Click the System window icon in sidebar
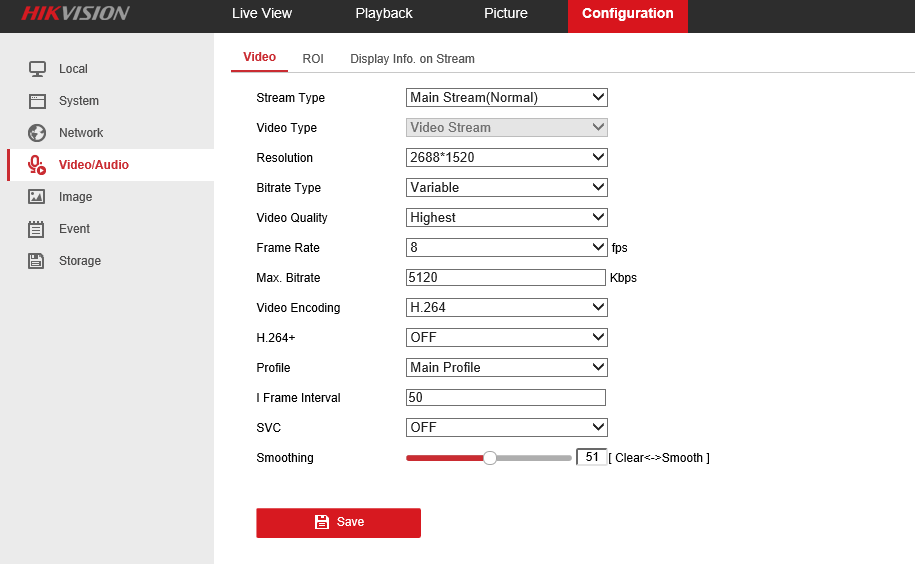 (37, 101)
